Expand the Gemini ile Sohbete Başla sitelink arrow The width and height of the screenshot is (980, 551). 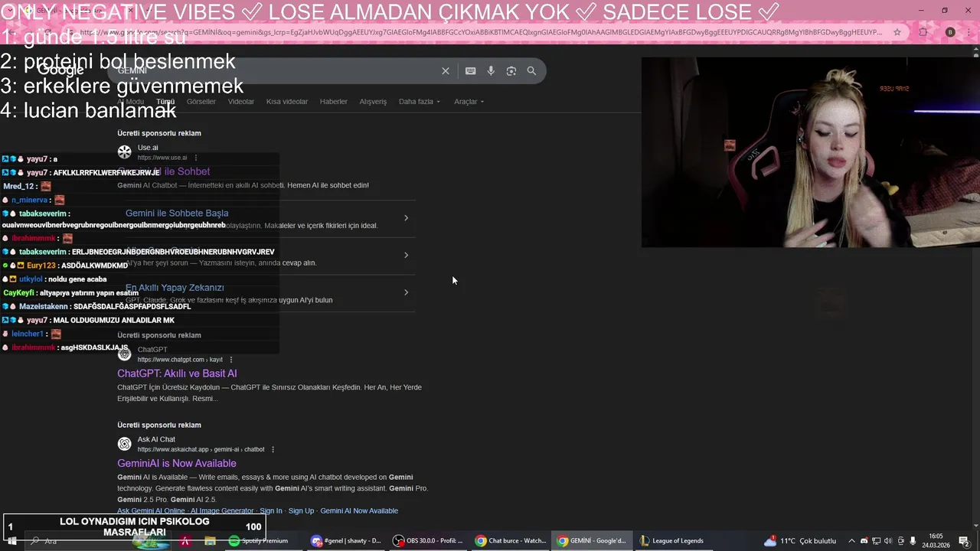[406, 218]
